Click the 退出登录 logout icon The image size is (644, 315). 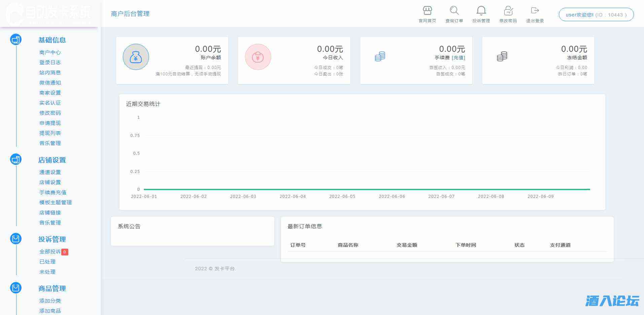tap(535, 11)
